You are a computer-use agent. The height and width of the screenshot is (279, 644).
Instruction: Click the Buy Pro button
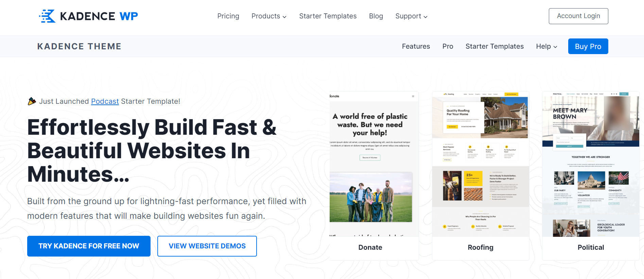588,46
